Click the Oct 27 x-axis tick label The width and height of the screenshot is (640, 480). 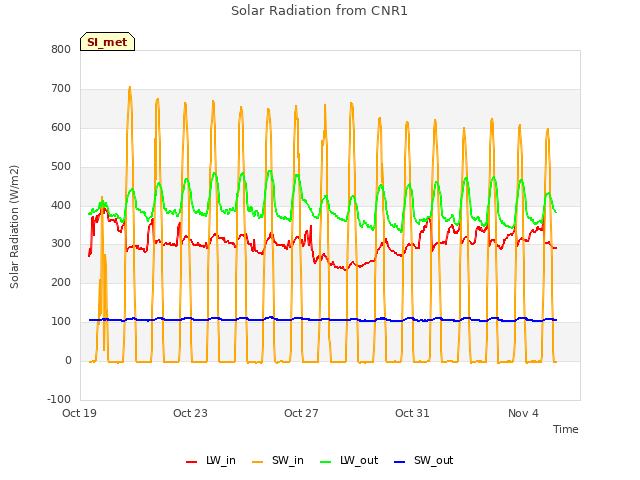[x=301, y=413]
